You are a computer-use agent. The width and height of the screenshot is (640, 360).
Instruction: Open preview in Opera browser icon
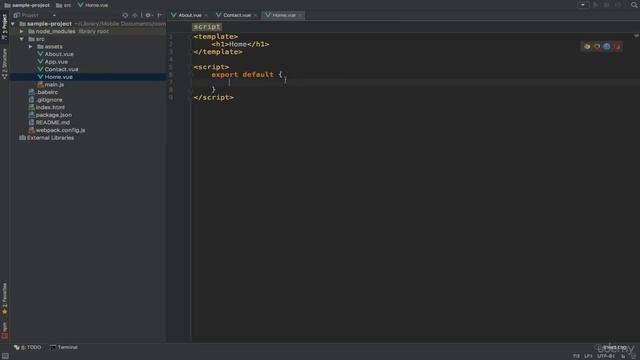[x=617, y=47]
